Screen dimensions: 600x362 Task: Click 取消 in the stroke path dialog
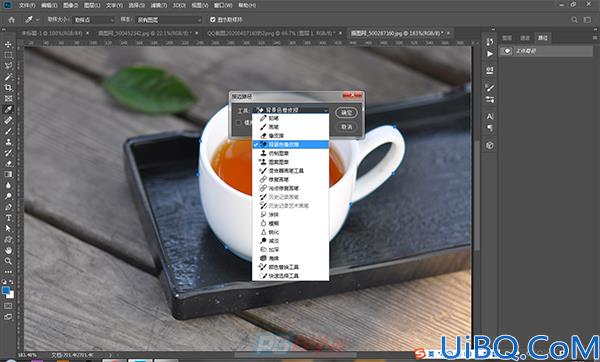tap(346, 127)
